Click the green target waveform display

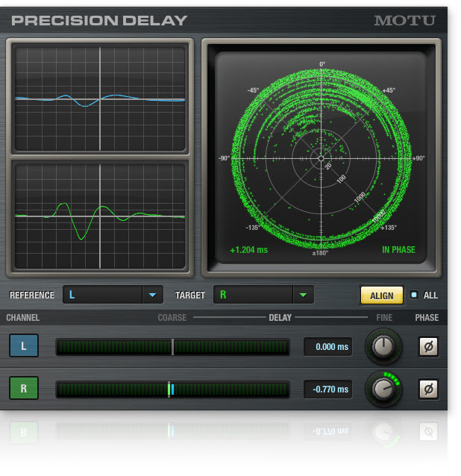tap(100, 216)
